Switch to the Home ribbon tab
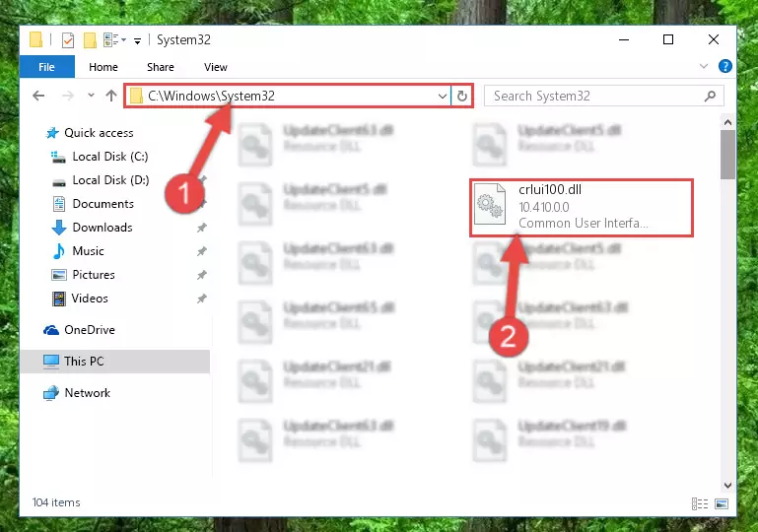 [x=103, y=67]
